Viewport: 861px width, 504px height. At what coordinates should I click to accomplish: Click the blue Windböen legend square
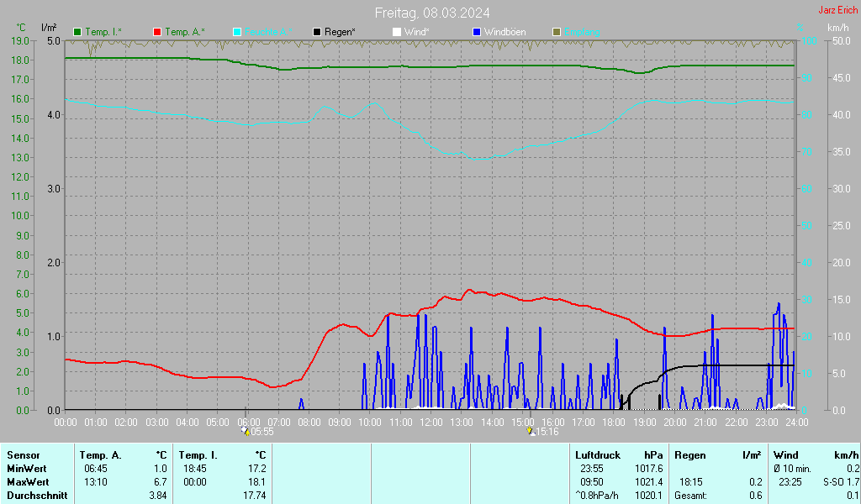[477, 32]
